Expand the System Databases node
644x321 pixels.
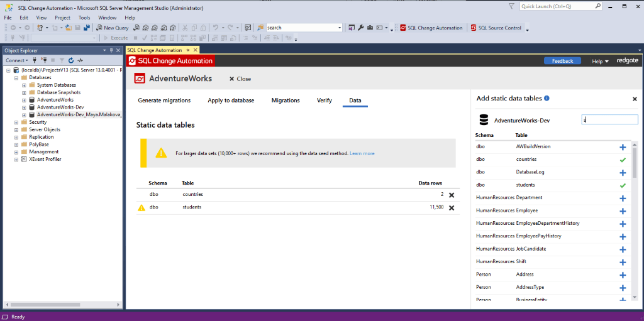24,85
